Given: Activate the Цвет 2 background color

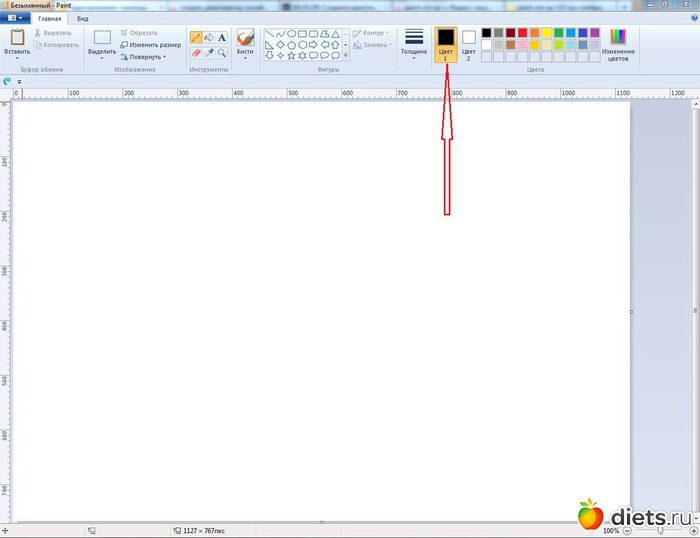Looking at the screenshot, I should tap(468, 44).
